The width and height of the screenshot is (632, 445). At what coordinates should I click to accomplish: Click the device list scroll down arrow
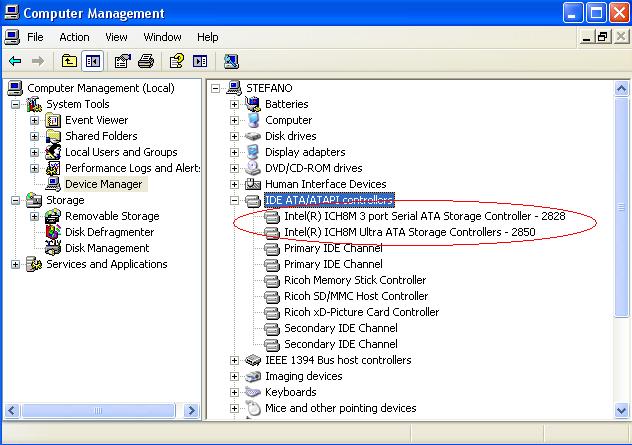point(622,411)
